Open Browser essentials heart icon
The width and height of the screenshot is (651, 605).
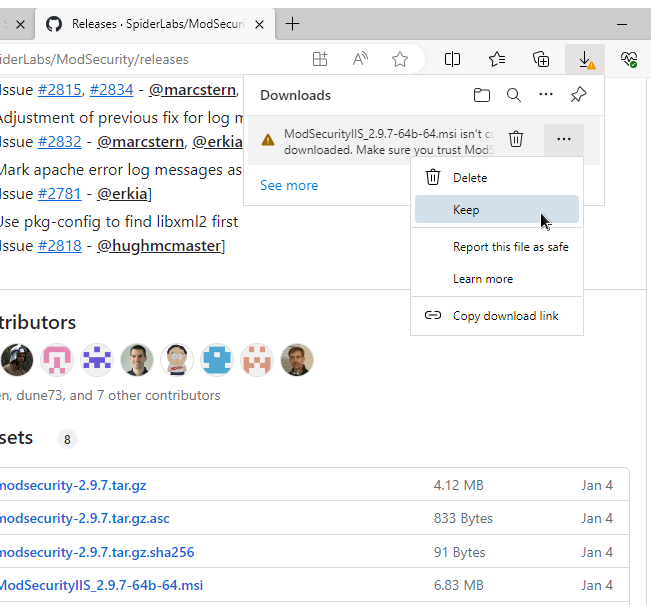pos(629,59)
